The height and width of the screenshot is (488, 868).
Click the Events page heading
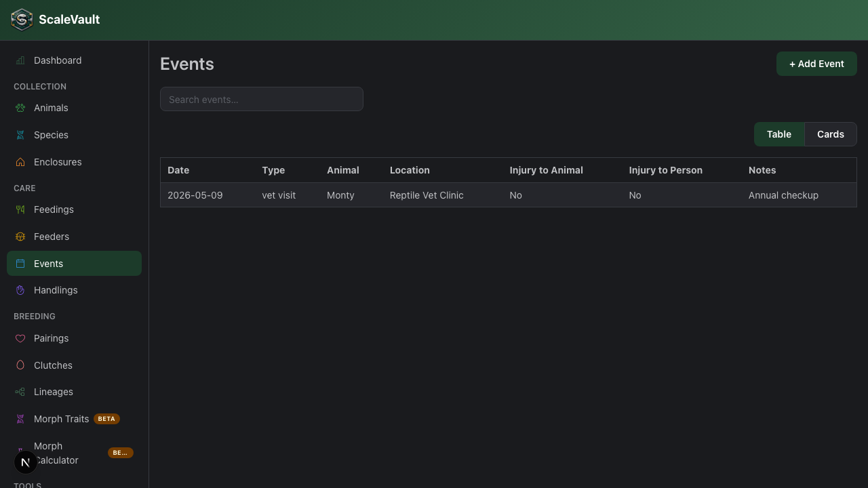point(187,64)
